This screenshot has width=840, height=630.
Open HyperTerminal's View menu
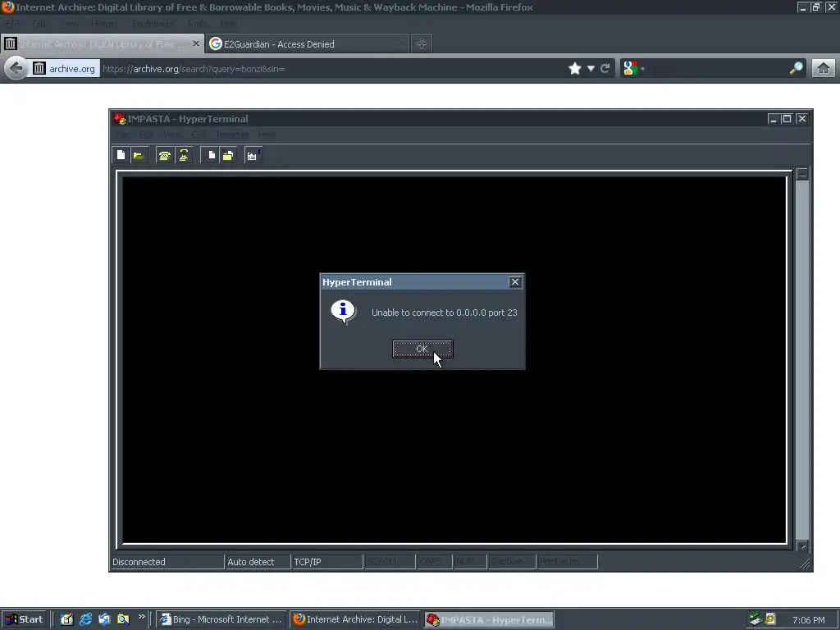click(172, 135)
